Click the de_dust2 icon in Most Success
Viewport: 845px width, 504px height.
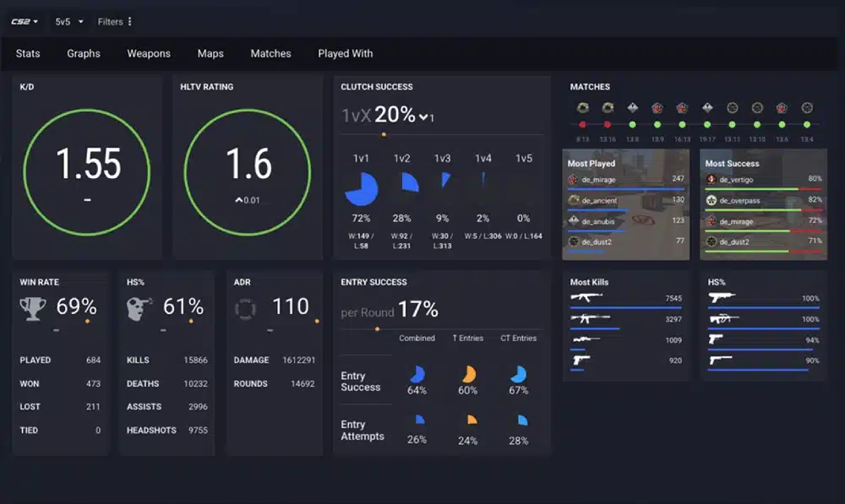[711, 241]
